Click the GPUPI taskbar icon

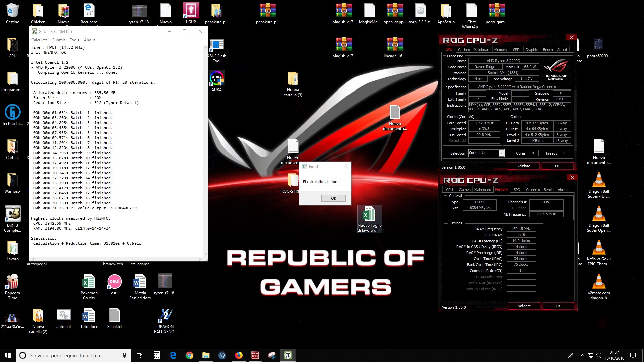coord(288,355)
